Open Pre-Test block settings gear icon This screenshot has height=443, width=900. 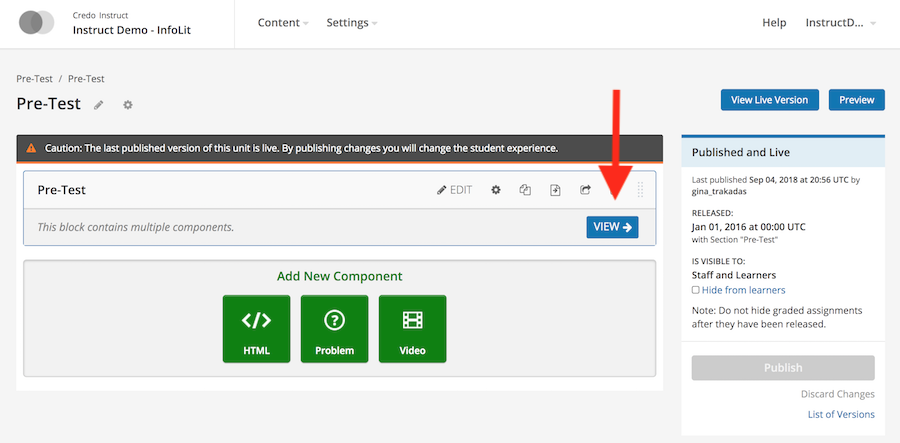[x=496, y=190]
